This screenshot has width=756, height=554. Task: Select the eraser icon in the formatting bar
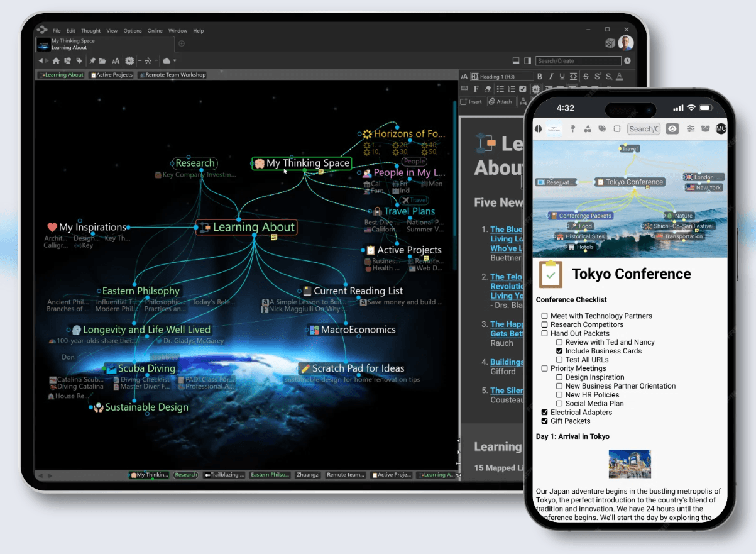[x=488, y=89]
